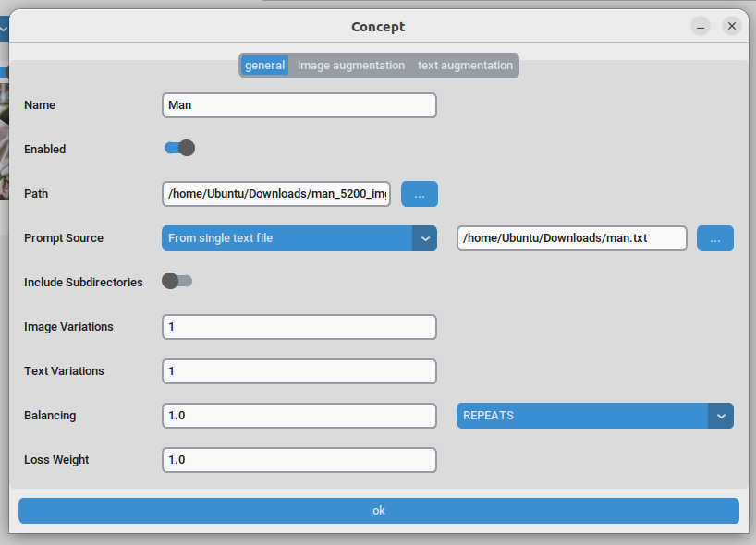Click the Image Variations value field

299,326
